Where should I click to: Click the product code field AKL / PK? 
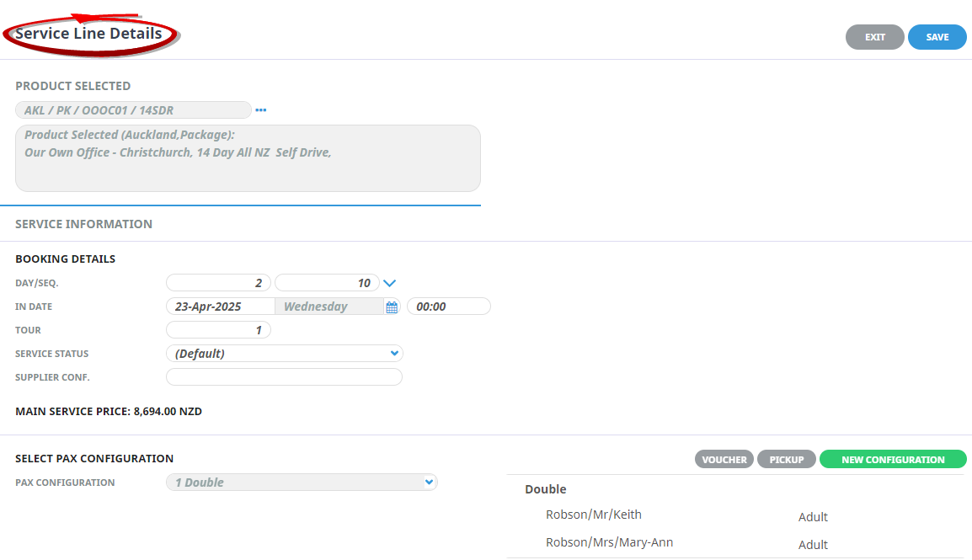click(133, 110)
